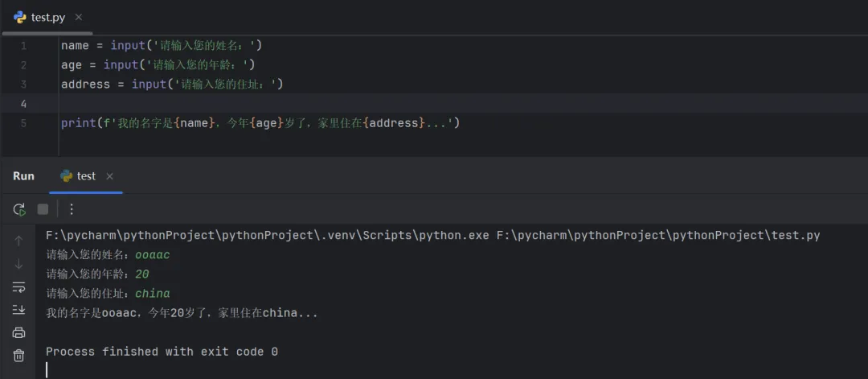
Task: Click the test.py path at end of command line
Action: (658, 236)
